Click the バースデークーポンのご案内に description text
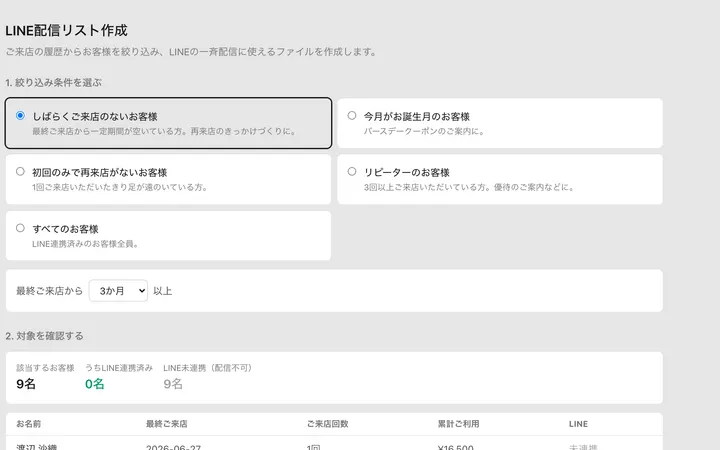The image size is (720, 450). pyautogui.click(x=424, y=131)
